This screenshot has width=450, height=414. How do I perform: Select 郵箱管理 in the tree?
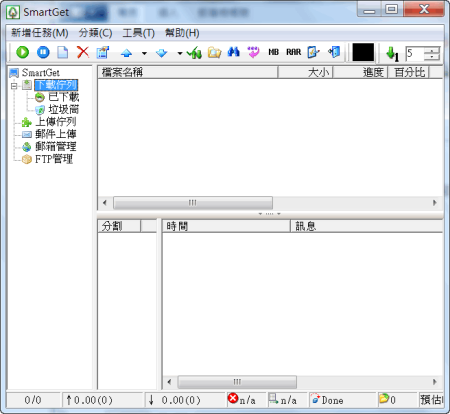pyautogui.click(x=56, y=146)
